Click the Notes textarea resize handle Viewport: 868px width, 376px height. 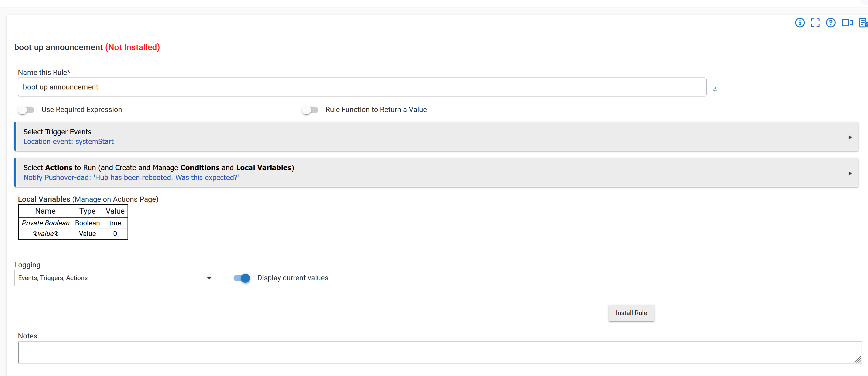[858, 359]
